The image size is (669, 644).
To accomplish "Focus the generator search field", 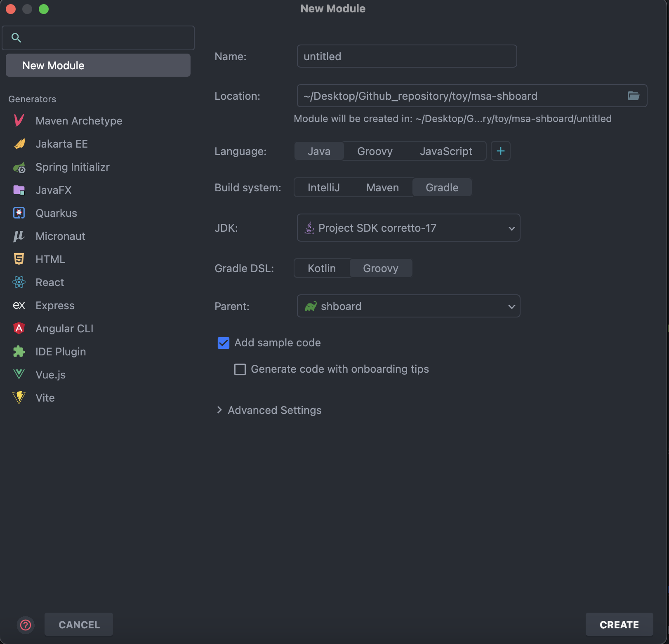I will click(x=98, y=38).
